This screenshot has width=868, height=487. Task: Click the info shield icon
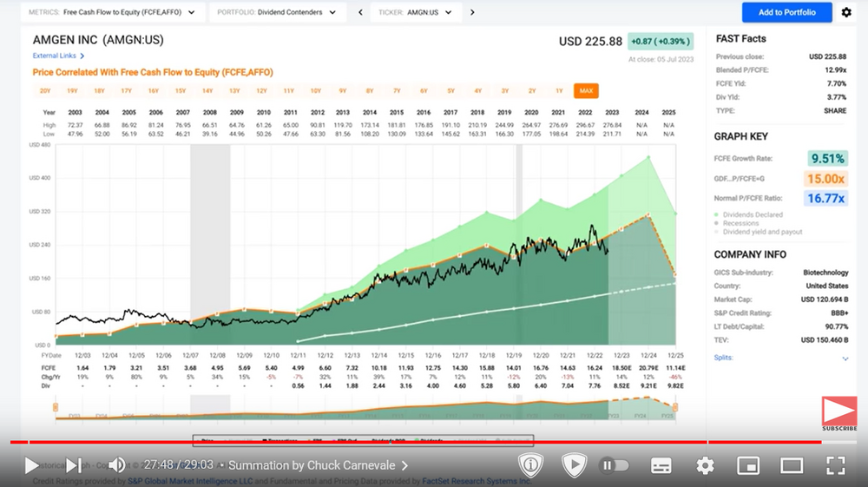[530, 465]
